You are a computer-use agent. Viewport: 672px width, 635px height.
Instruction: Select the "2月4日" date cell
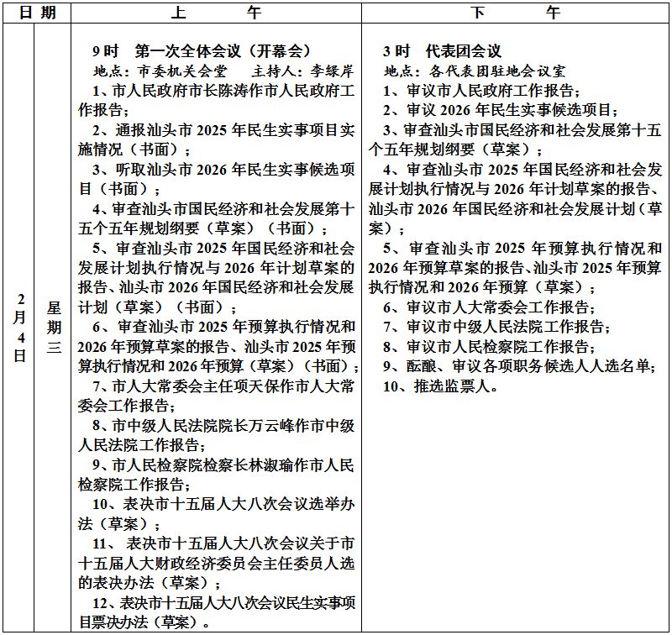coord(18,327)
